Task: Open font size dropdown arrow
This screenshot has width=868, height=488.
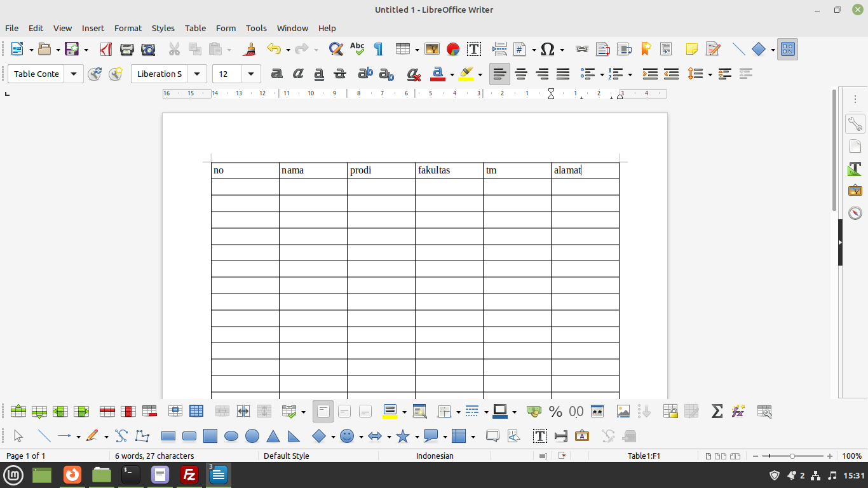Action: (251, 74)
